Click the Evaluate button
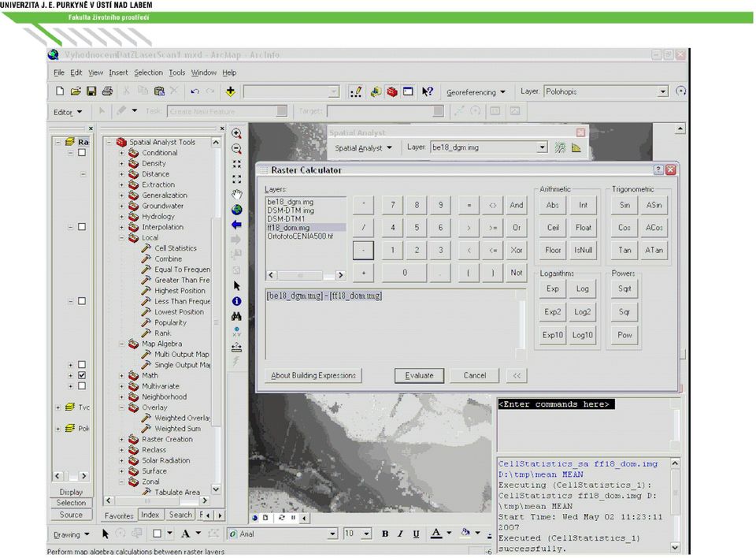This screenshot has height=558, width=756. pyautogui.click(x=419, y=375)
